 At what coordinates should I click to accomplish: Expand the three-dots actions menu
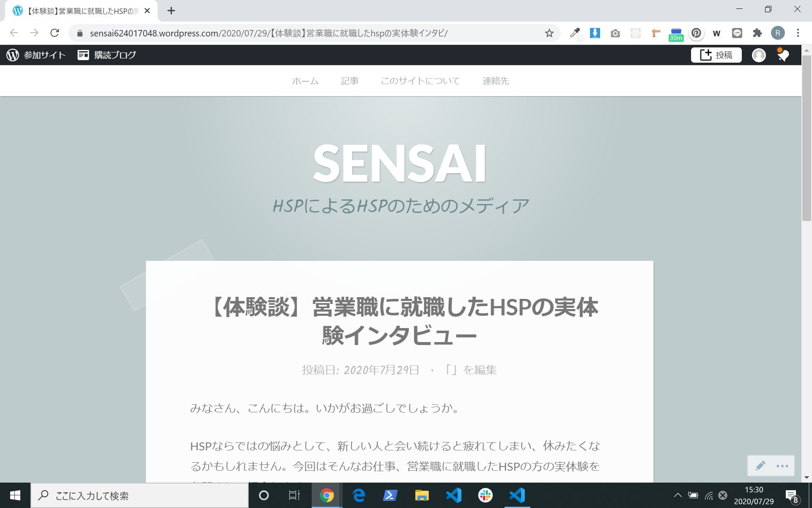point(782,466)
